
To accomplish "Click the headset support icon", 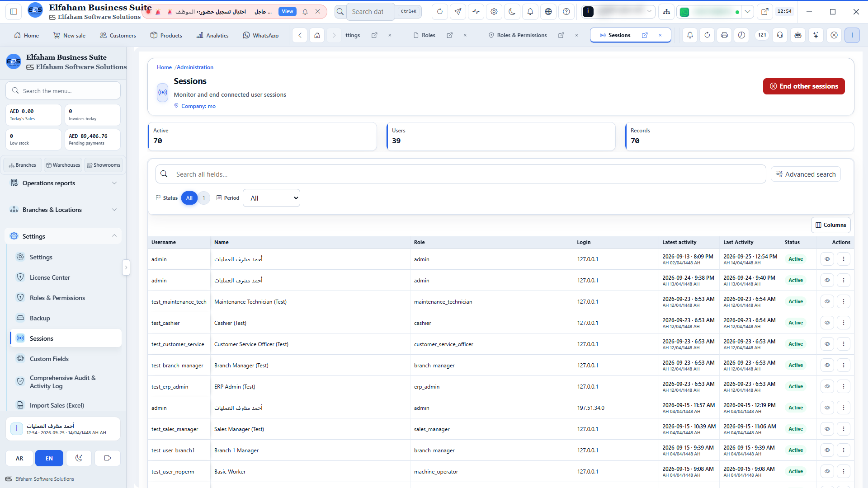I will [780, 35].
